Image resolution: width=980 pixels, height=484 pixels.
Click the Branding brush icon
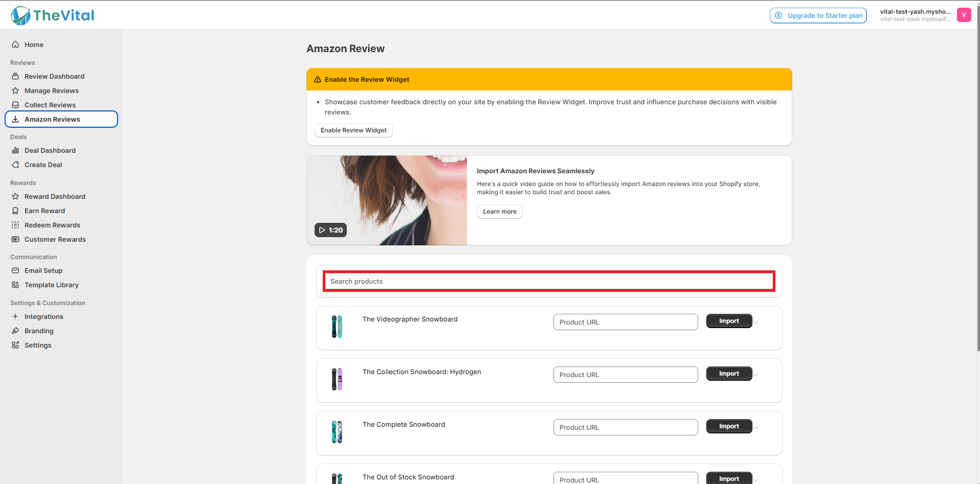tap(15, 331)
